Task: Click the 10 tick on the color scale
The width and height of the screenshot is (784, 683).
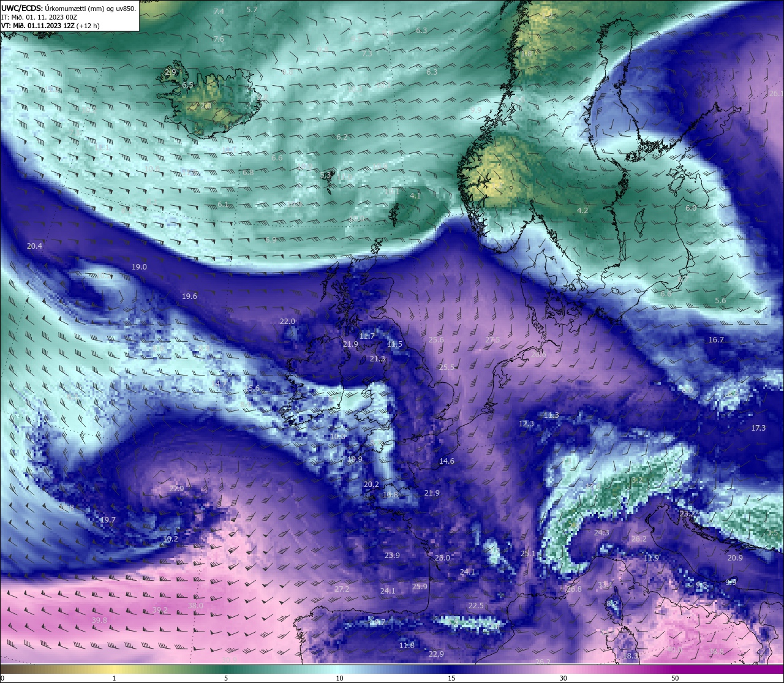Action: pyautogui.click(x=339, y=678)
